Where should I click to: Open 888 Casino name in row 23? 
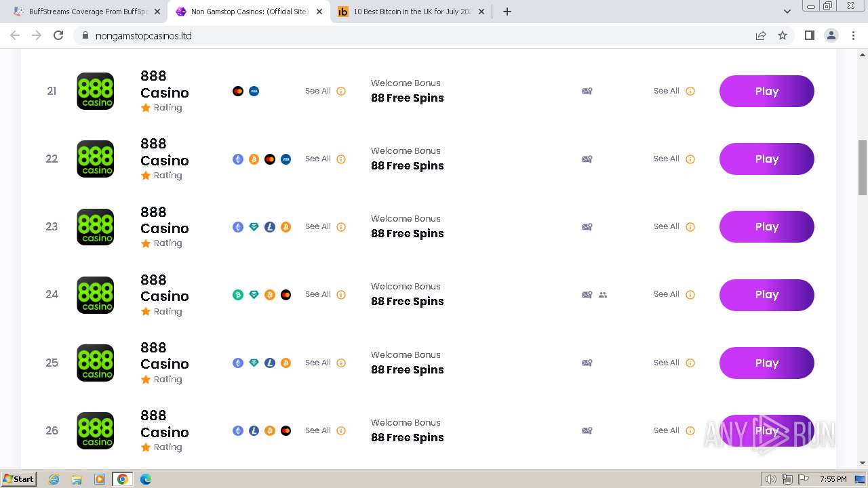pos(165,220)
